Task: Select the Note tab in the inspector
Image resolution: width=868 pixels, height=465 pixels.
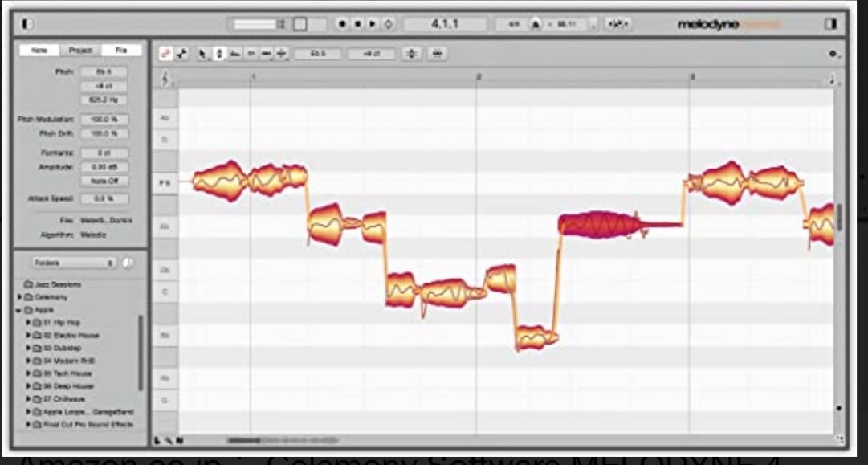Action: point(39,51)
